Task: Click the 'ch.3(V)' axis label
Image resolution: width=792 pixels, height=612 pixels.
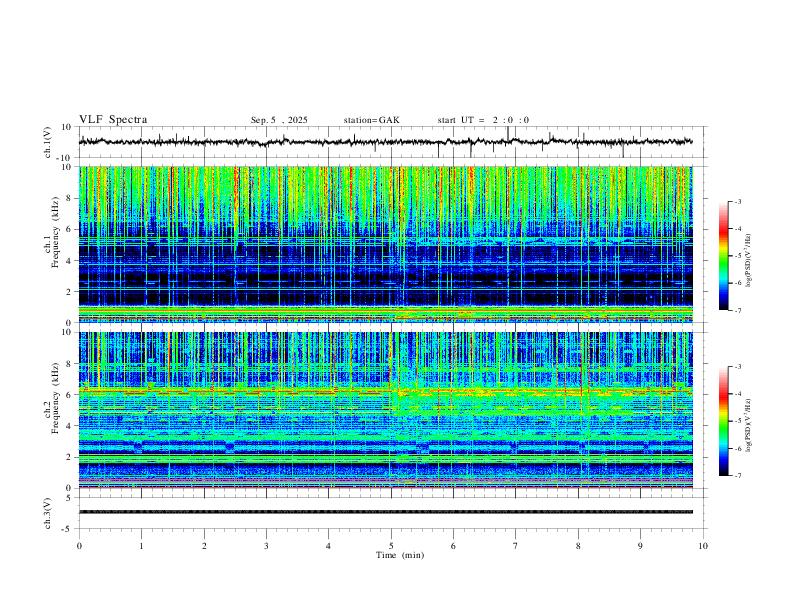Action: click(48, 513)
